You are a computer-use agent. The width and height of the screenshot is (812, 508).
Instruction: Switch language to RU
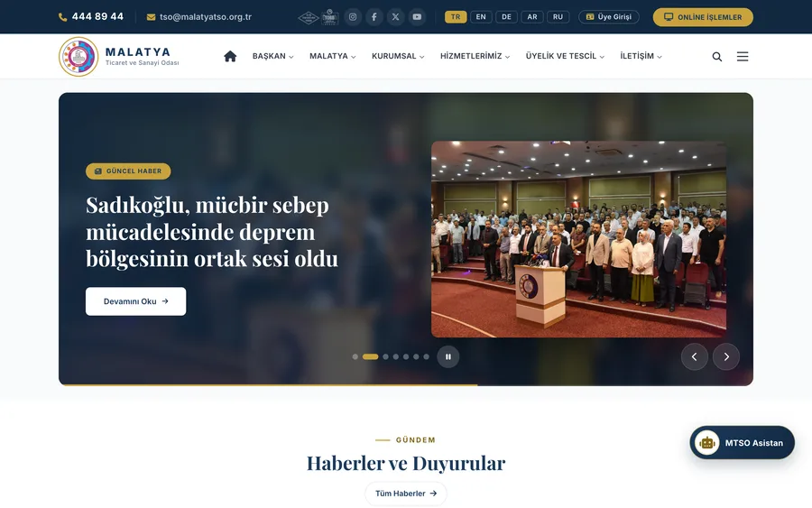coord(558,17)
